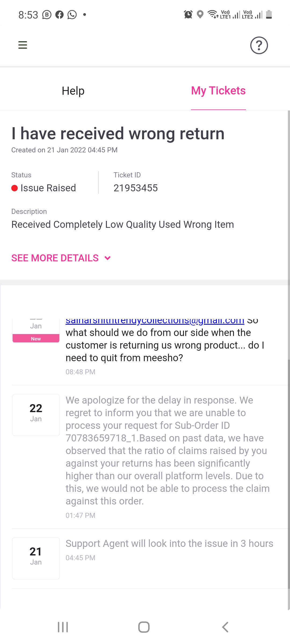Open the hamburger navigation menu
Viewport: 290px width, 644px height.
23,45
